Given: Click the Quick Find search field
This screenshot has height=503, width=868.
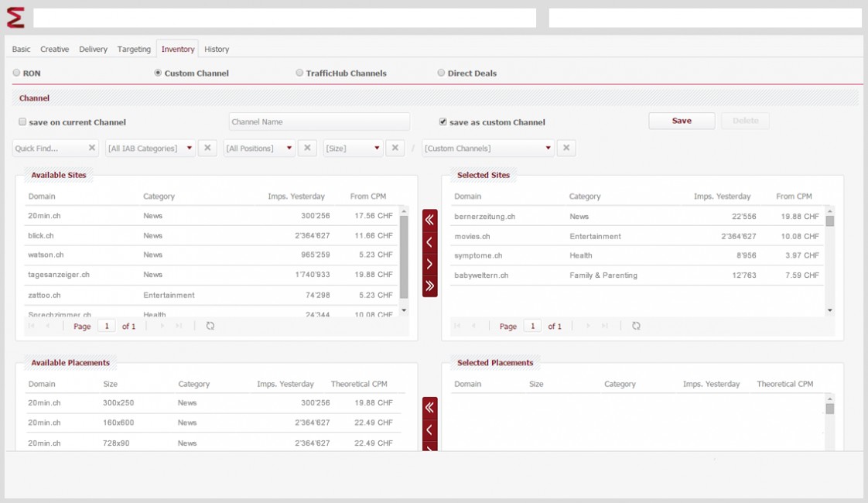Looking at the screenshot, I should click(50, 148).
